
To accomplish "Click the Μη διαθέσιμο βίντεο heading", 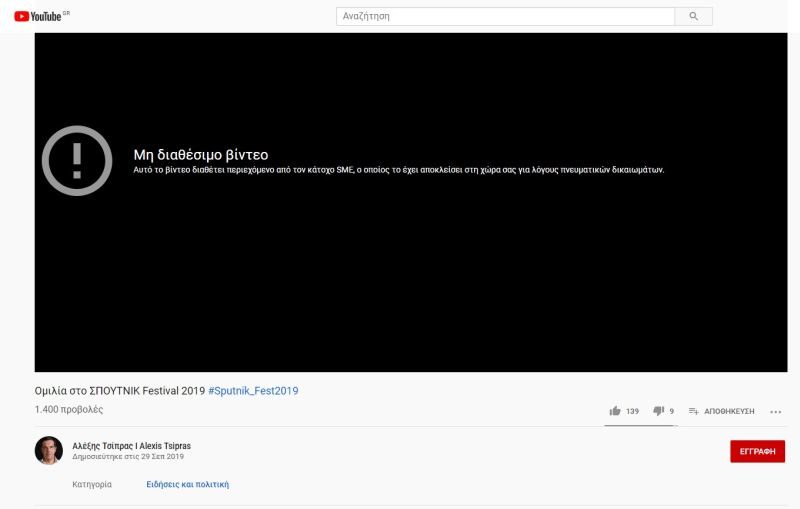I will pos(201,154).
